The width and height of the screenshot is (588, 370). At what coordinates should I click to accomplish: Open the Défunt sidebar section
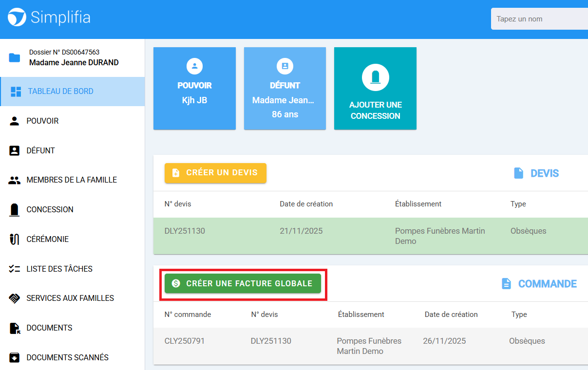coord(40,150)
